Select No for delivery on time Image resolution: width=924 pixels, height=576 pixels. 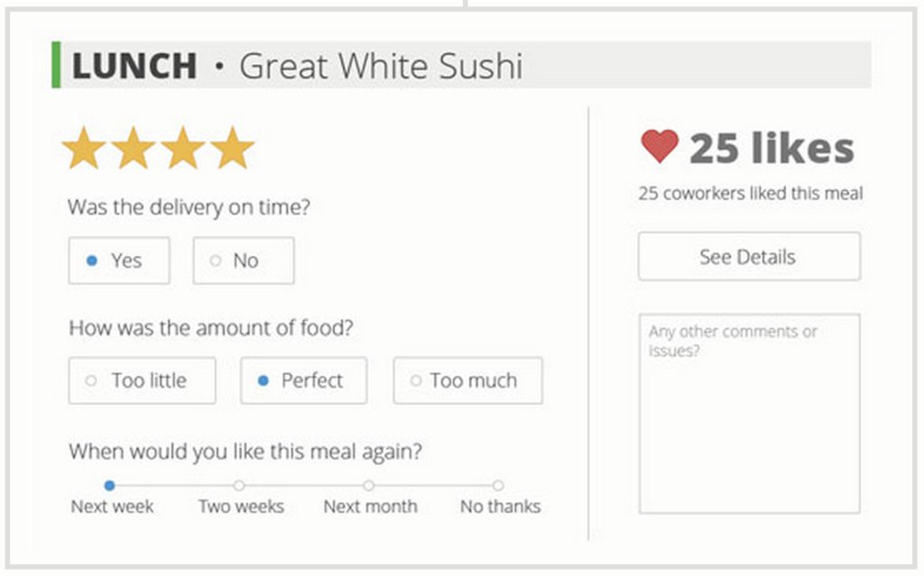[244, 261]
